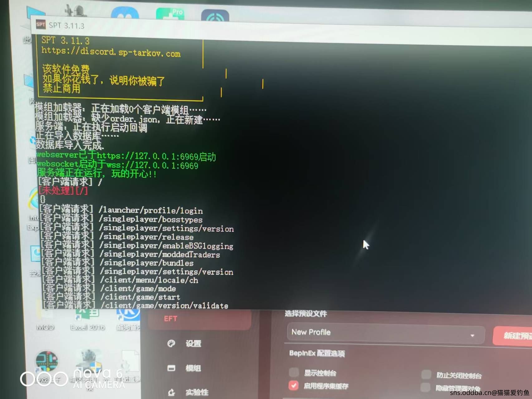
Task: Select the EFT tab in the launcher
Action: [200, 319]
